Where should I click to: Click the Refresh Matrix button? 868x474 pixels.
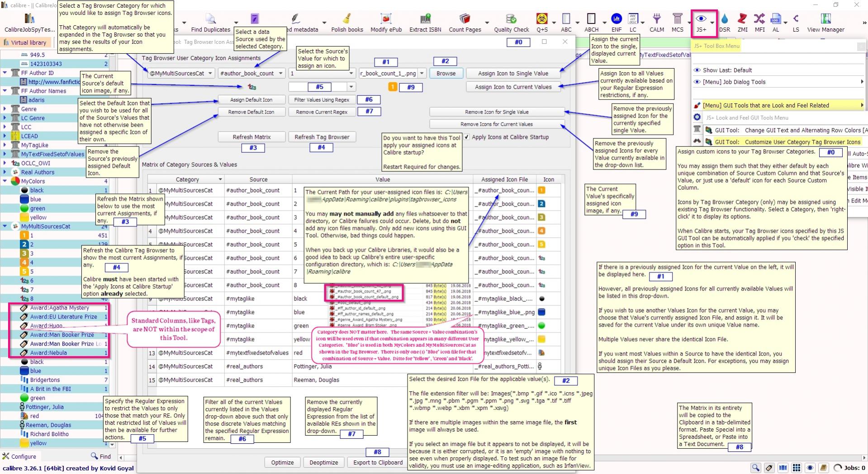point(251,137)
